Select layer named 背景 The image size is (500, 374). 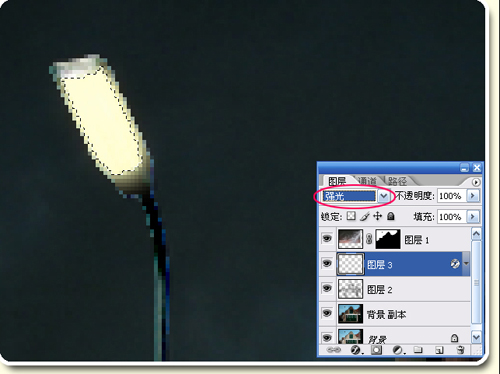pos(377,339)
